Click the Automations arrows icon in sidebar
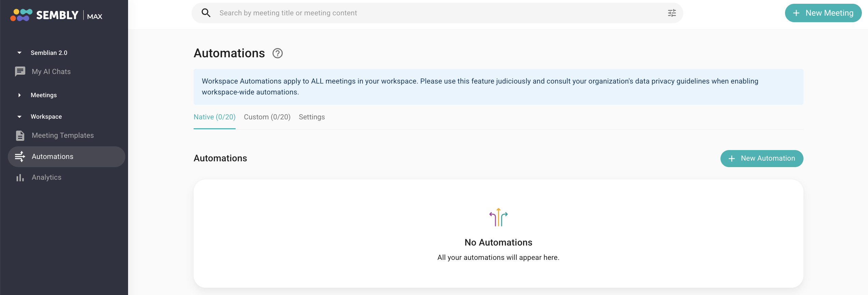This screenshot has height=295, width=868. pos(20,157)
